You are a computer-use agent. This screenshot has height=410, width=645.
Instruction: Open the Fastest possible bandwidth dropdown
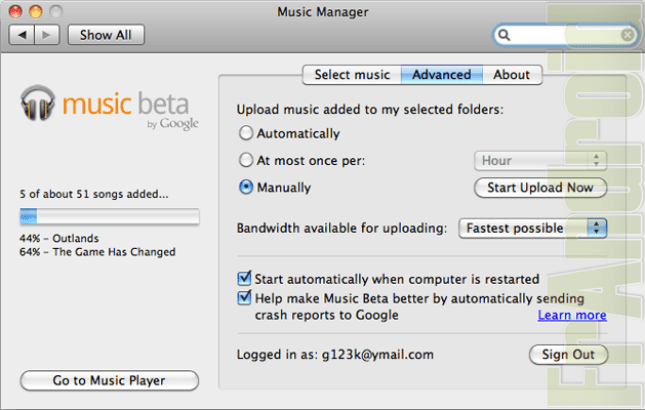[533, 228]
